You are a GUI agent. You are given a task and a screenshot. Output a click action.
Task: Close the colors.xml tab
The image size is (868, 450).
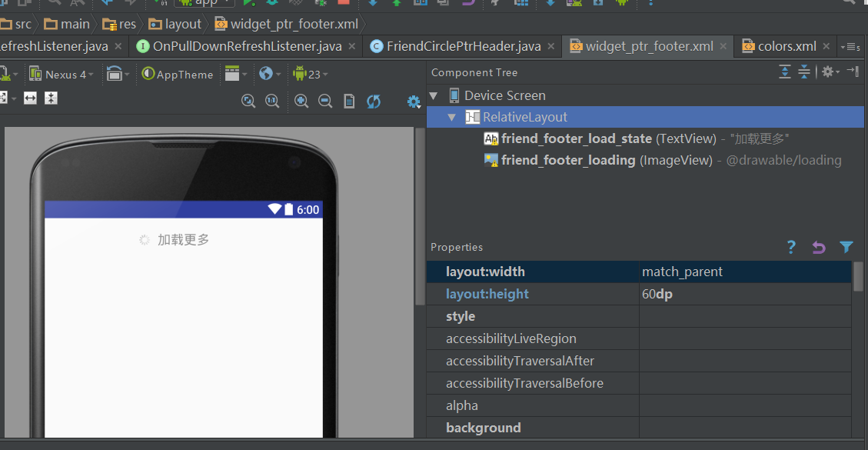tap(826, 47)
